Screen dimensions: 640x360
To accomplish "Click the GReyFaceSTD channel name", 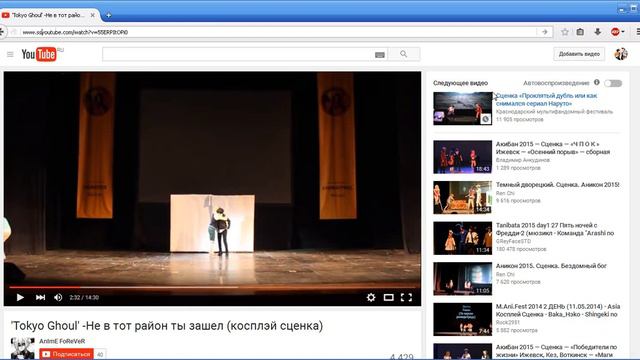I will 513,241.
